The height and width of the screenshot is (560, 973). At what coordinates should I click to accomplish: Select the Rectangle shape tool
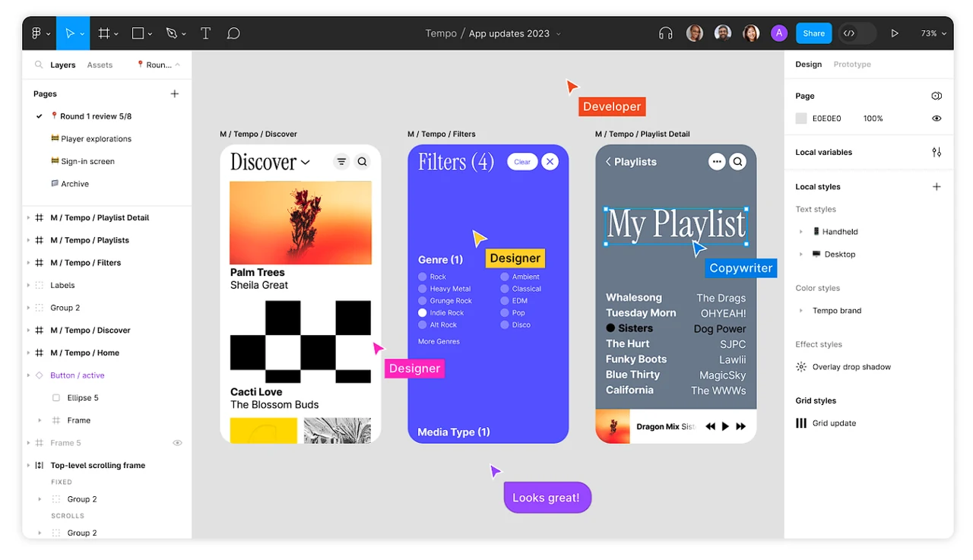tap(138, 33)
